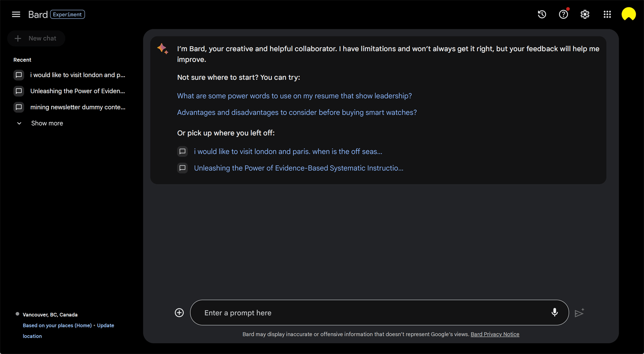Click the Bard sparkle logo icon
Viewport: 644px width, 354px height.
coord(163,48)
